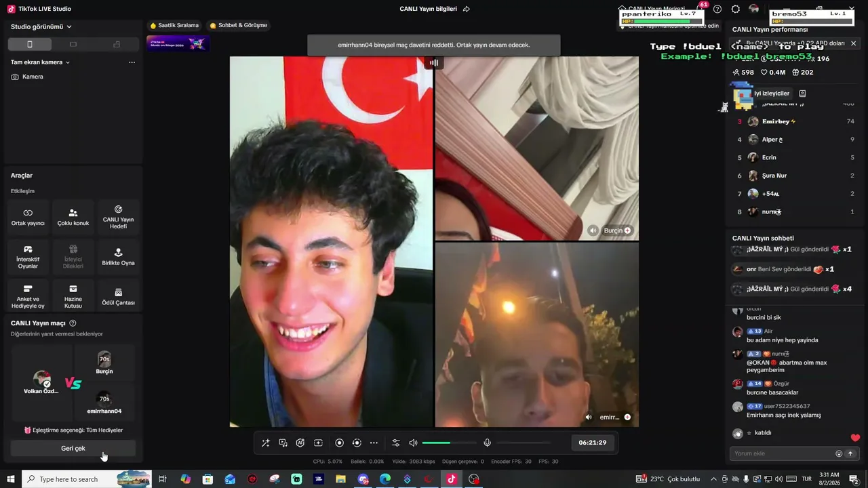The image size is (868, 488).
Task: Open the Ortak yayıncı co-host tool
Action: [28, 217]
